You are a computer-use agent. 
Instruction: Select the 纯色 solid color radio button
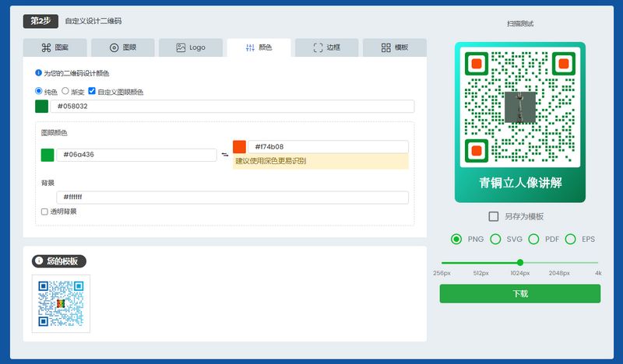click(39, 91)
